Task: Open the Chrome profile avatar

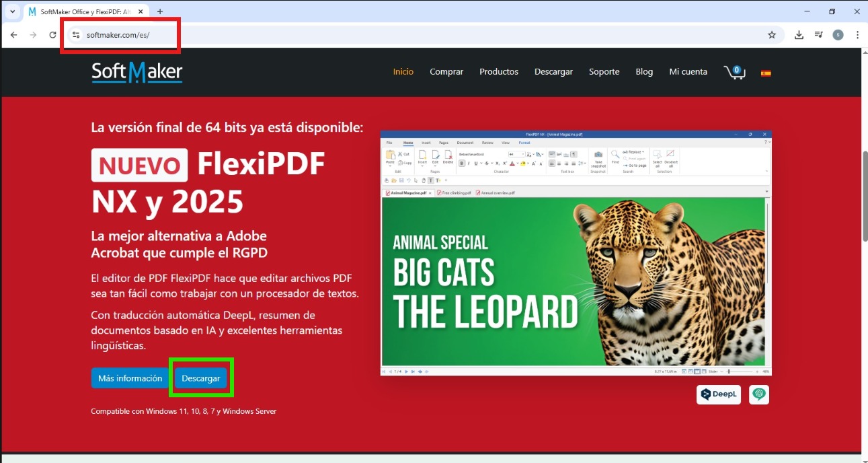Action: (838, 35)
